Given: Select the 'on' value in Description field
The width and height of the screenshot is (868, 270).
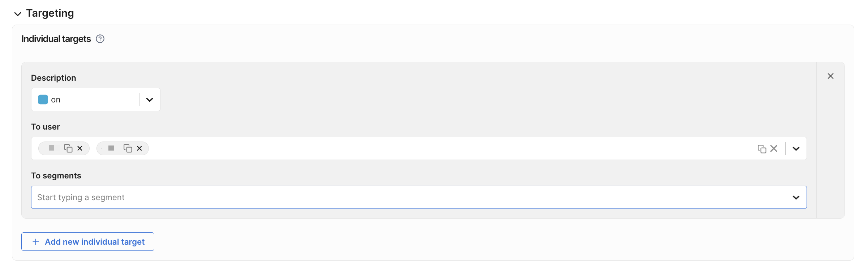Looking at the screenshot, I should click(56, 100).
